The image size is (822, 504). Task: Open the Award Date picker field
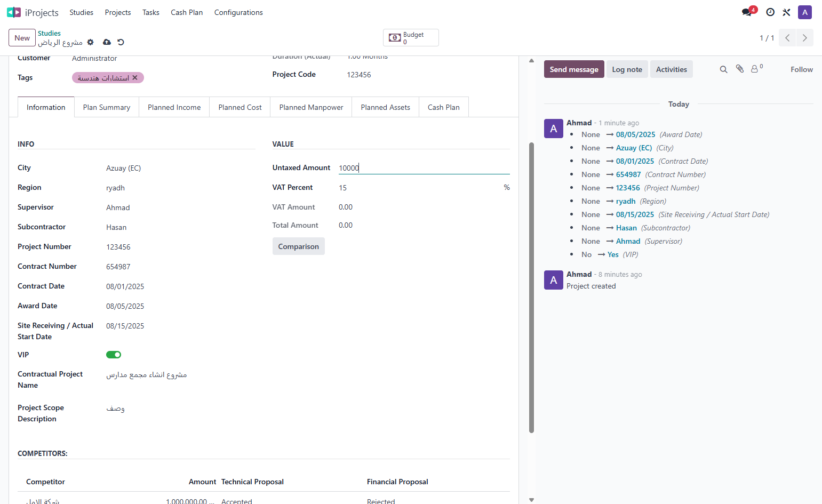[x=180, y=306]
